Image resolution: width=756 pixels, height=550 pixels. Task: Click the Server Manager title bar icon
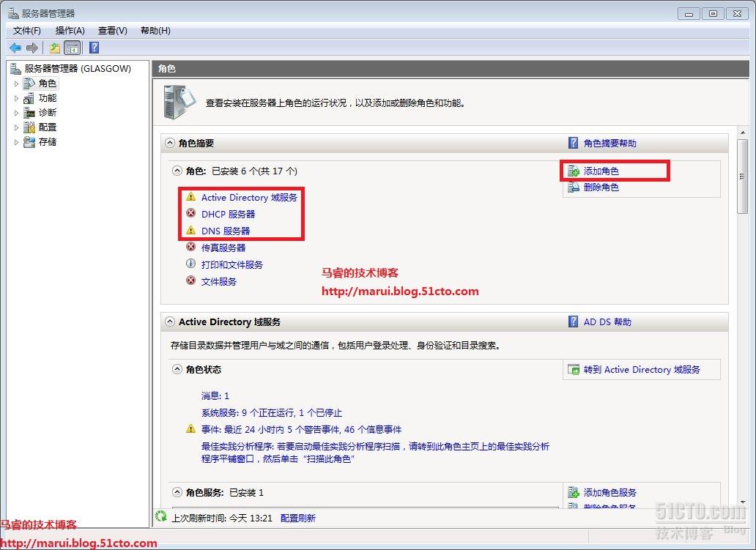pyautogui.click(x=13, y=13)
